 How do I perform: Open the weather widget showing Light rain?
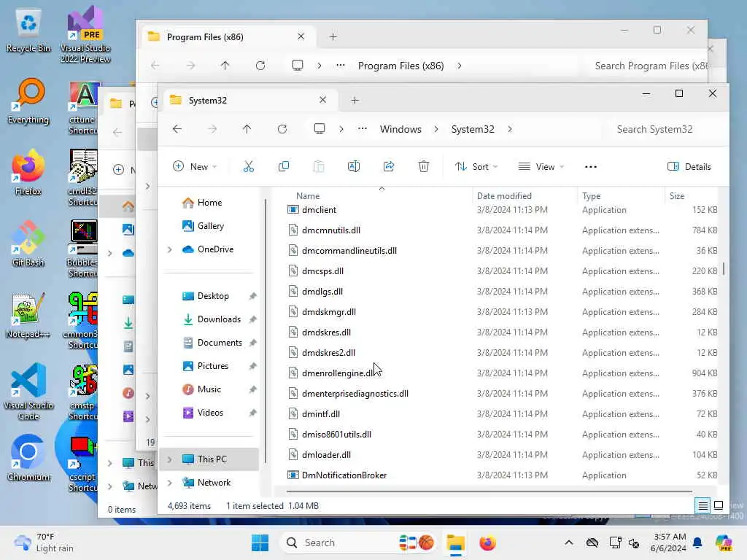(44, 542)
